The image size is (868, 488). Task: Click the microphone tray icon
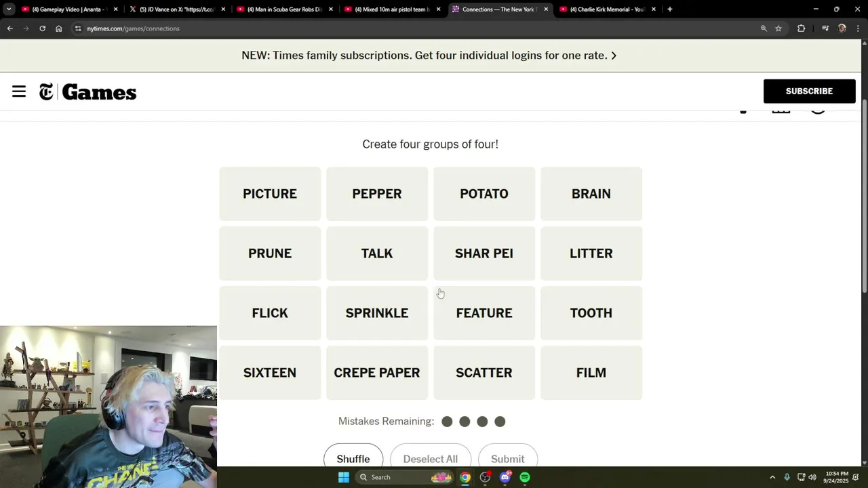pyautogui.click(x=787, y=477)
